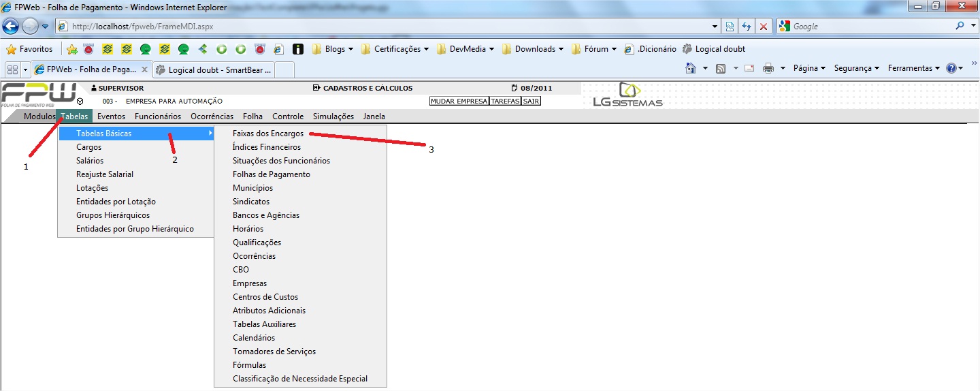Expand the Tabelas Básicas submenu entry
Screen dimensions: 980x391
136,134
